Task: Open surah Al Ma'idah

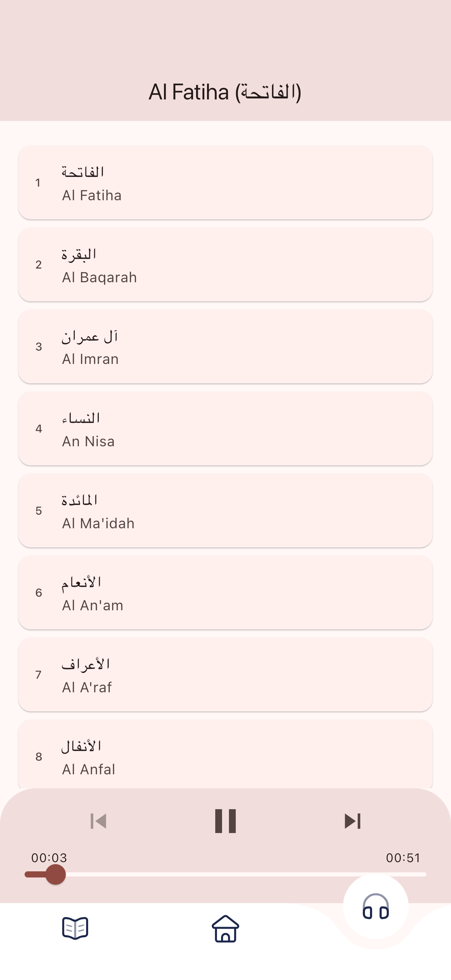Action: tap(225, 511)
